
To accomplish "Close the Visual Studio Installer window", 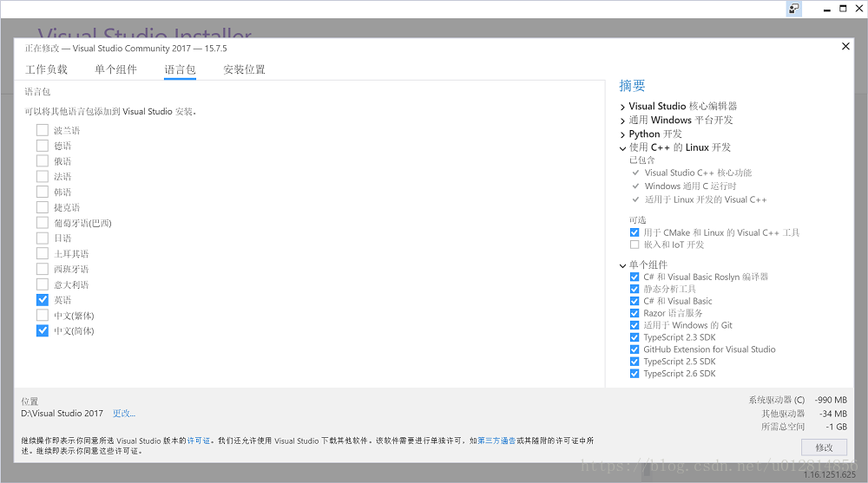I will click(x=859, y=9).
